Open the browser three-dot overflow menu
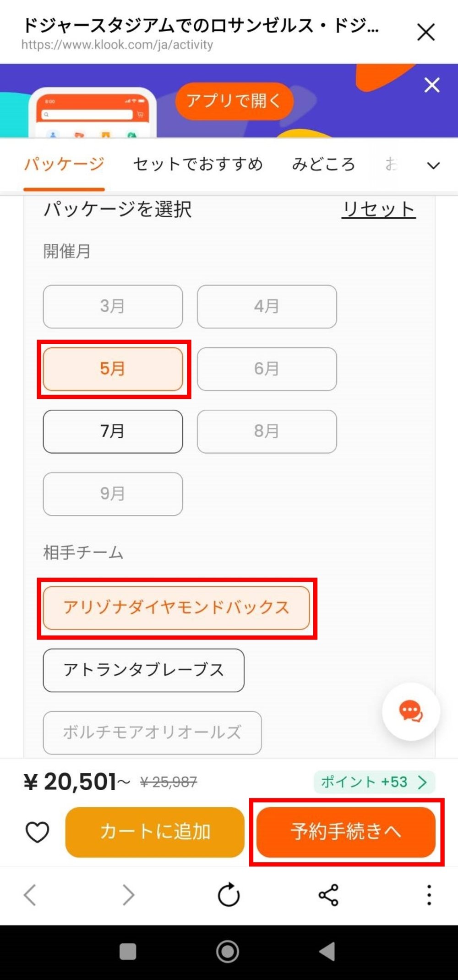This screenshot has height=980, width=458. point(429,897)
